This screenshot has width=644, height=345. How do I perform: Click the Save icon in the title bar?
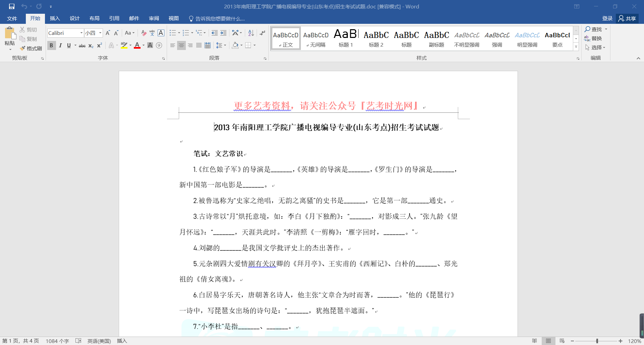[x=12, y=6]
